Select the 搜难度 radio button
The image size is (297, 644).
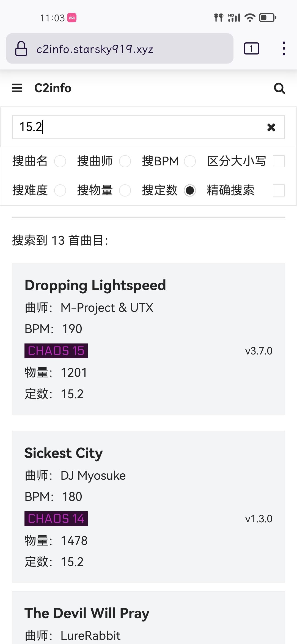(60, 190)
